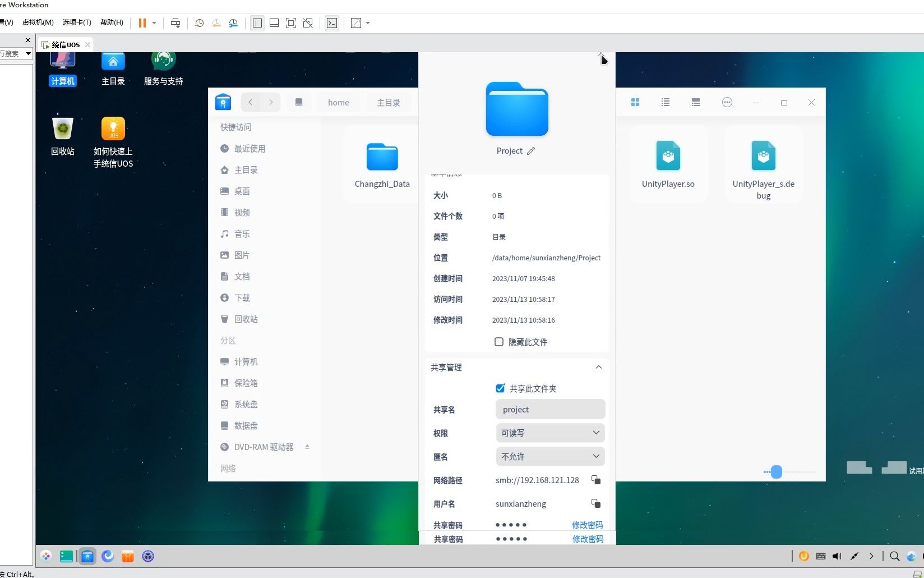The image size is (924, 578).
Task: Switch to the 主目录 tab in file manager
Action: tap(389, 102)
